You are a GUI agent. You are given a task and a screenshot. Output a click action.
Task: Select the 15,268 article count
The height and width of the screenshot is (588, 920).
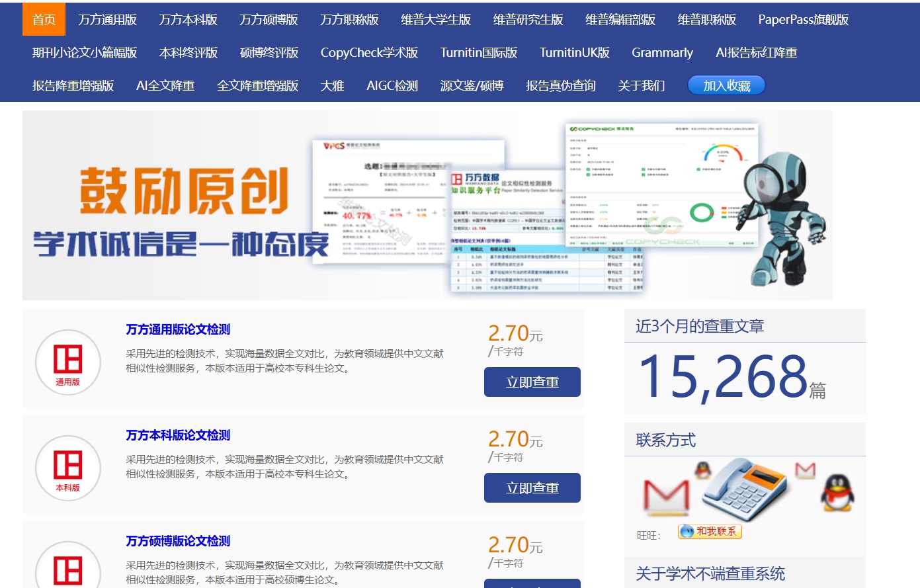(x=723, y=376)
